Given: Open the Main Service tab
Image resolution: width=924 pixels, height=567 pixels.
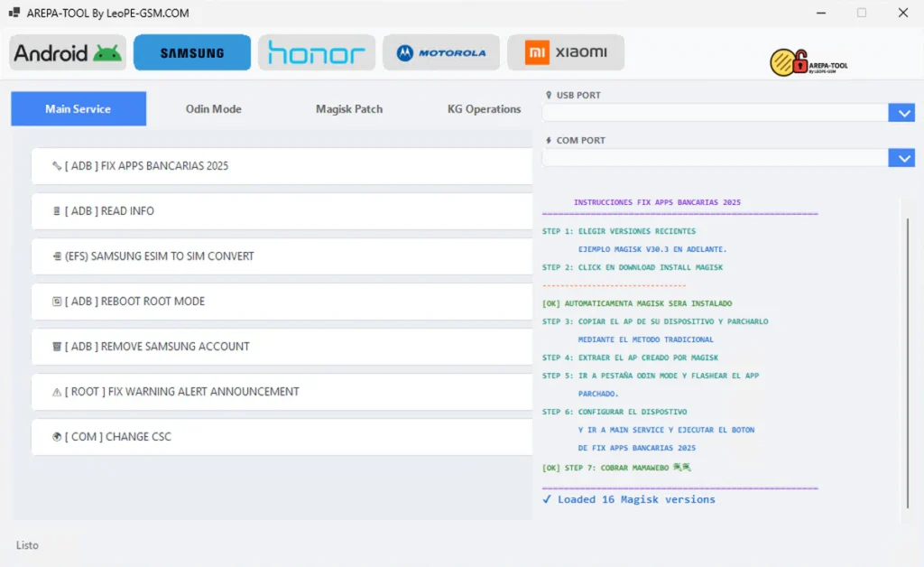Looking at the screenshot, I should [79, 109].
